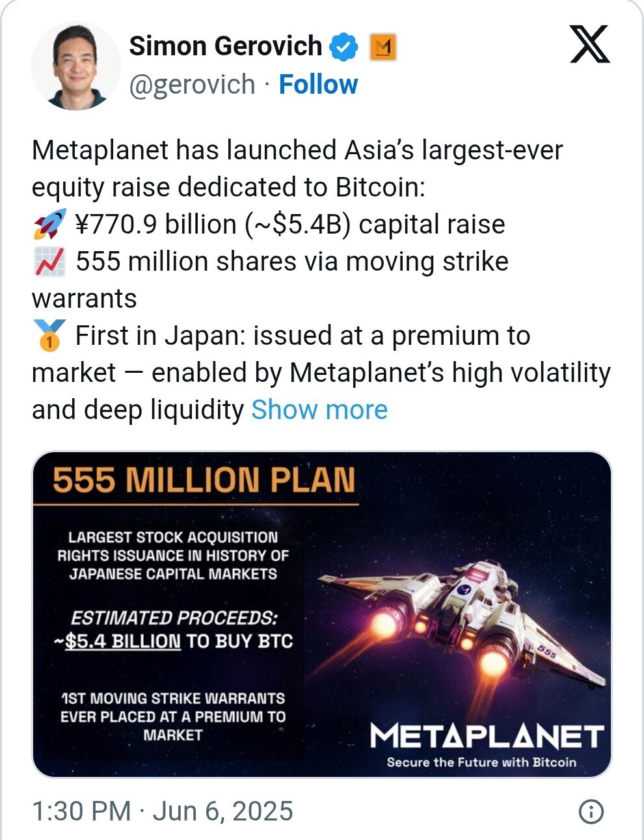Open the Simon Gerovich display name

point(225,46)
